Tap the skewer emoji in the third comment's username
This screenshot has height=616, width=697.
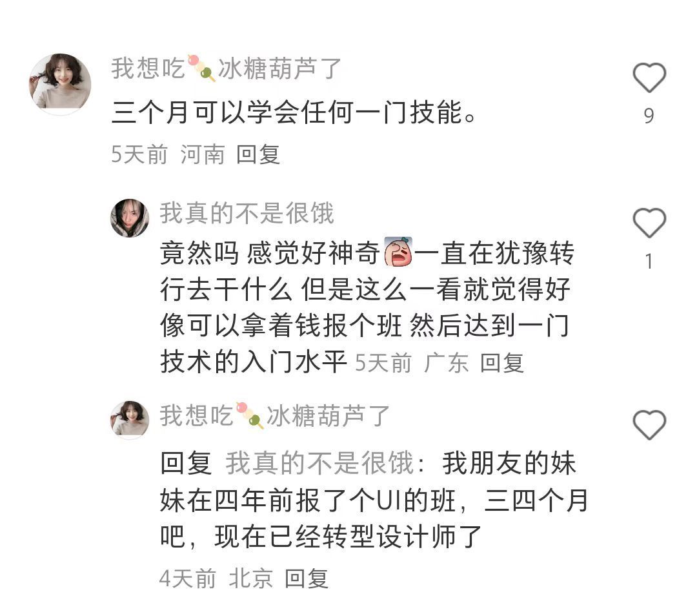point(250,415)
